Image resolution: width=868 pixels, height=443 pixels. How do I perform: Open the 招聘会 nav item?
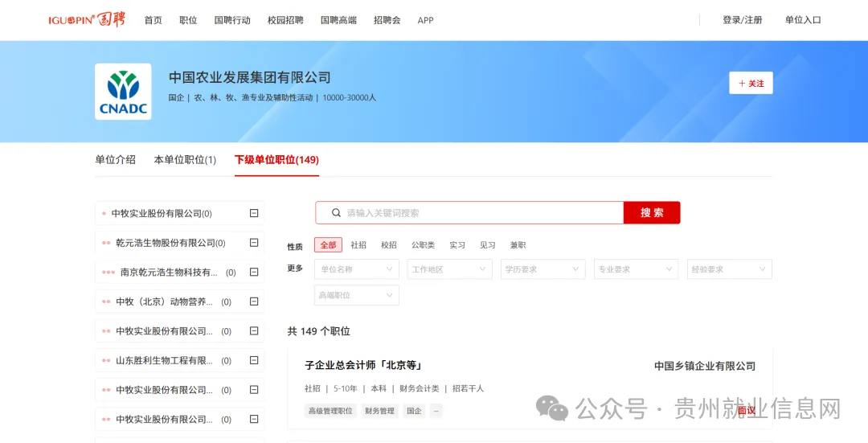coord(387,20)
